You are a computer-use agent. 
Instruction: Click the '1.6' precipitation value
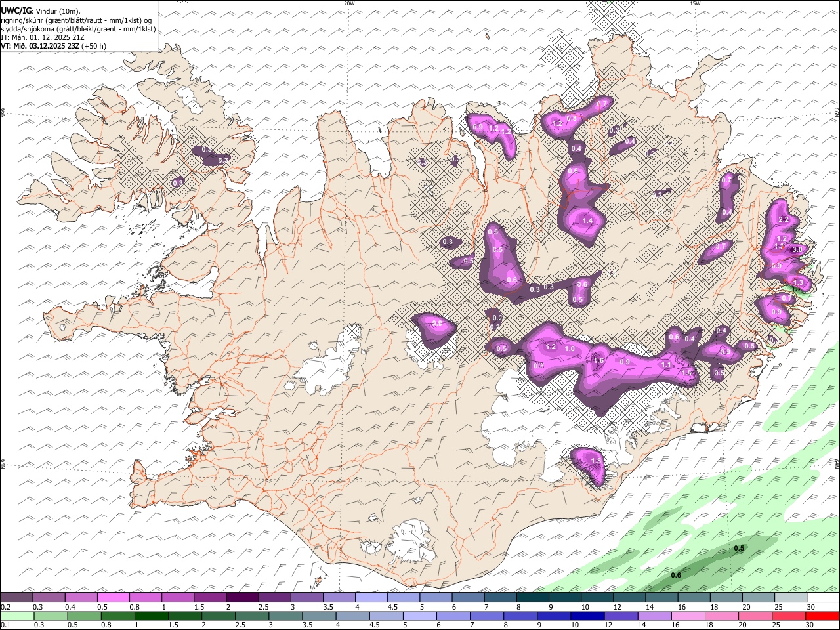[x=598, y=360]
